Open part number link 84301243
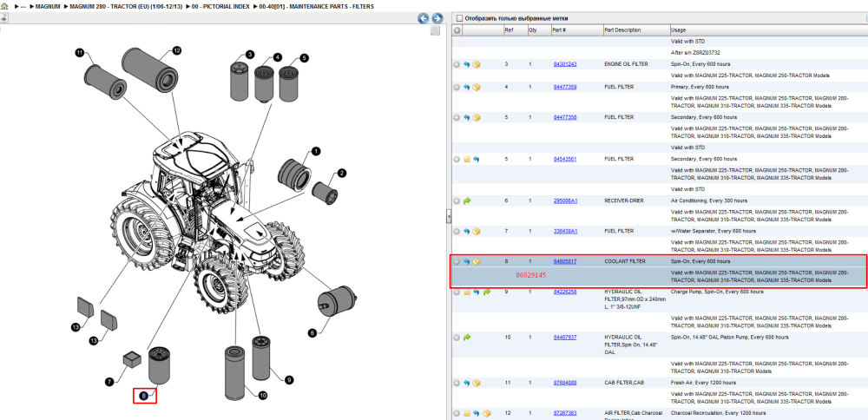Screen dimensions: 868x420 [x=565, y=65]
